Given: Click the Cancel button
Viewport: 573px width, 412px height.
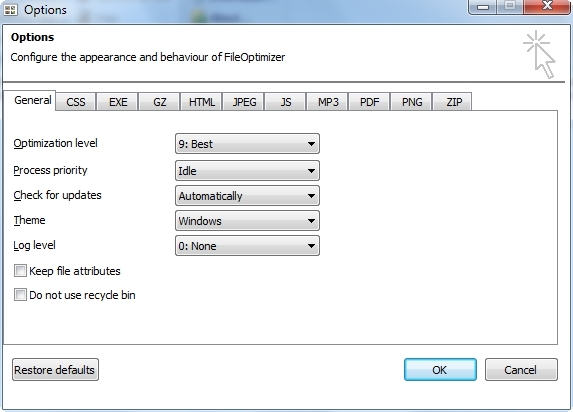Looking at the screenshot, I should point(521,370).
